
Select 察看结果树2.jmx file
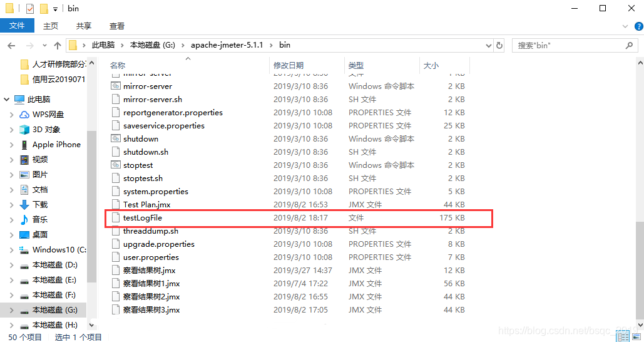coord(151,296)
